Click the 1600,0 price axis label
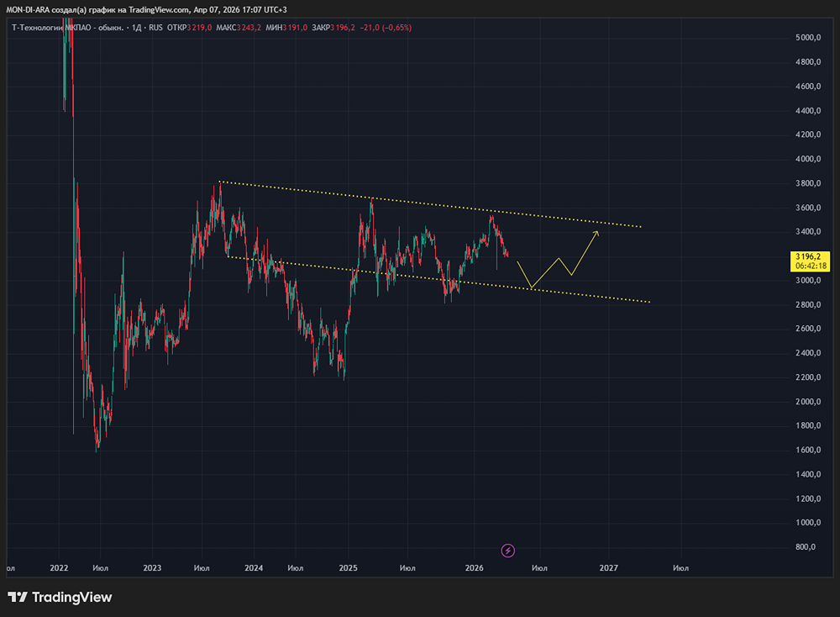Screen dimensions: 840x617 point(808,450)
